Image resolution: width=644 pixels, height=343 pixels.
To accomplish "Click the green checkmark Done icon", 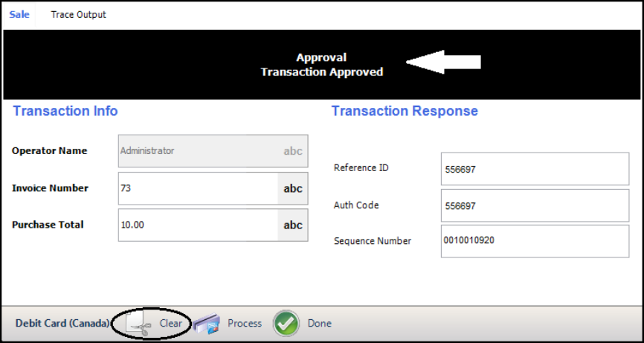I will pos(286,323).
